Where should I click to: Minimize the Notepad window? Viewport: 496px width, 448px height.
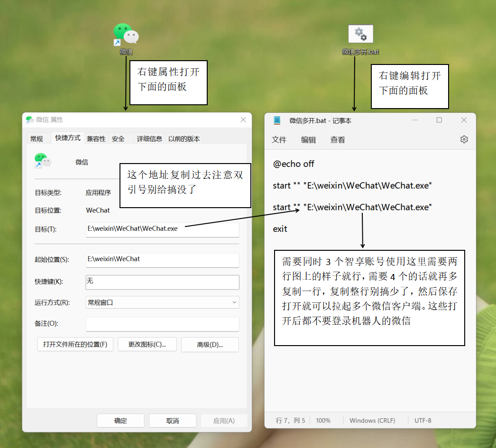click(415, 120)
